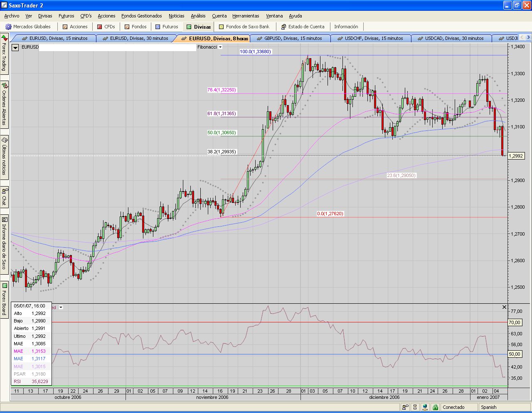The image size is (532, 413).
Task: Open the chart options dropdown beside EURUSD
Action: click(x=15, y=47)
